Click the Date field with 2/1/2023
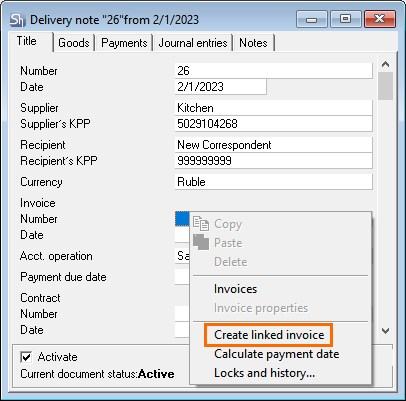406x401 pixels. click(x=220, y=87)
